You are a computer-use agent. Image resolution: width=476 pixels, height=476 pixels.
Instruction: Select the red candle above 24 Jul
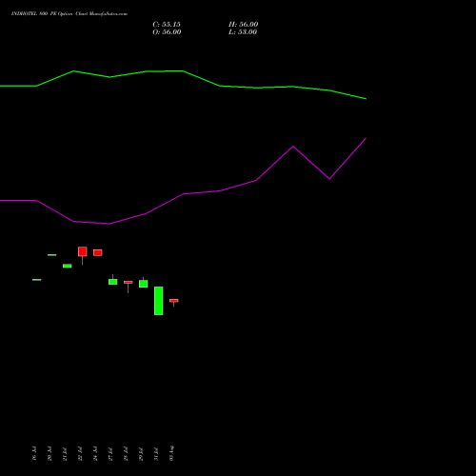(98, 252)
